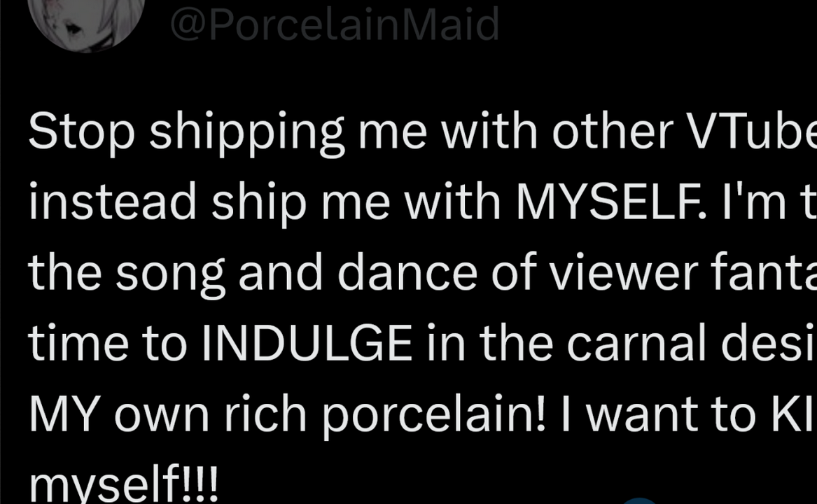Click the word "Stop" in tweet
The height and width of the screenshot is (504, 817).
point(81,132)
